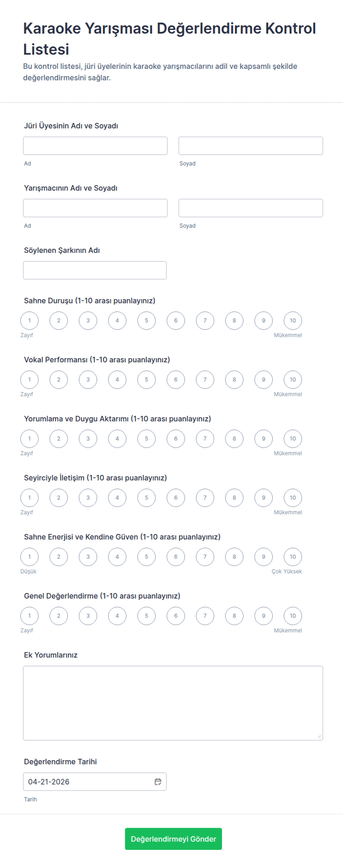Viewport: 343px width, 868px height.
Task: Click Değerlendirmeyi Gönder button
Action: tap(173, 839)
